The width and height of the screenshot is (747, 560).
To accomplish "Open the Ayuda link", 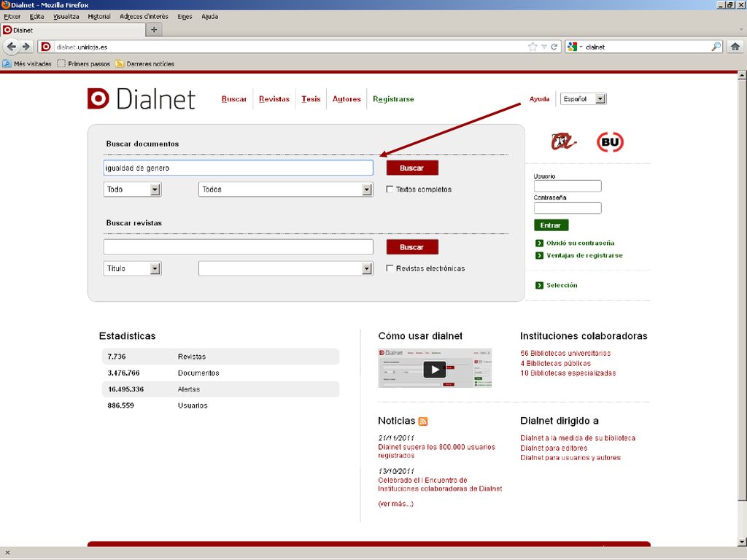I will [x=539, y=99].
